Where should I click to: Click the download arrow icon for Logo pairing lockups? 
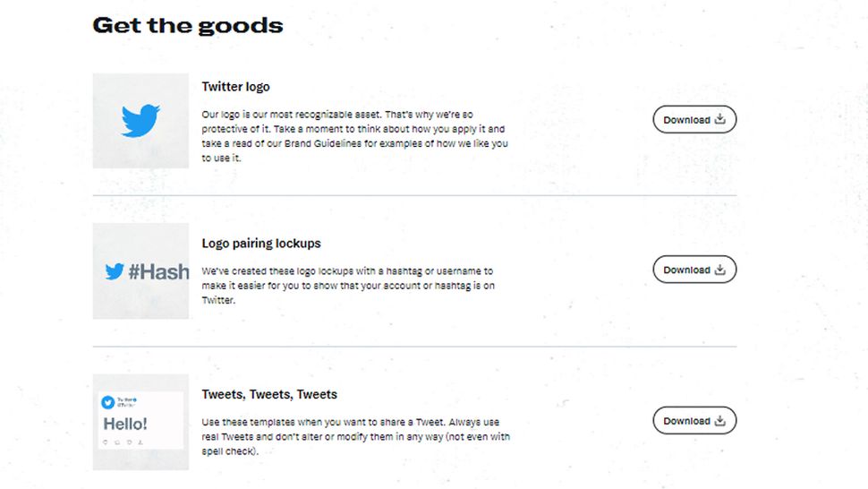720,270
